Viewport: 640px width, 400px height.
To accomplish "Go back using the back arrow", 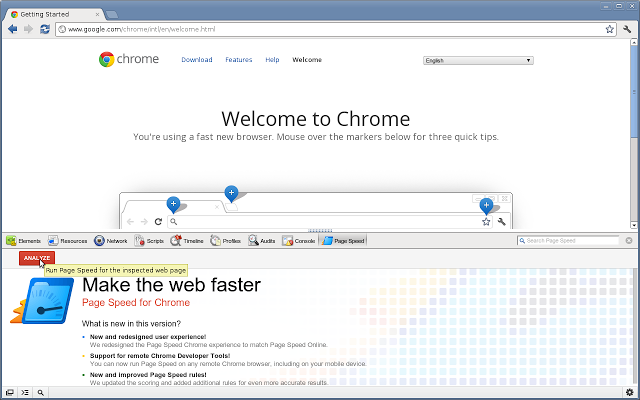I will click(x=12, y=29).
